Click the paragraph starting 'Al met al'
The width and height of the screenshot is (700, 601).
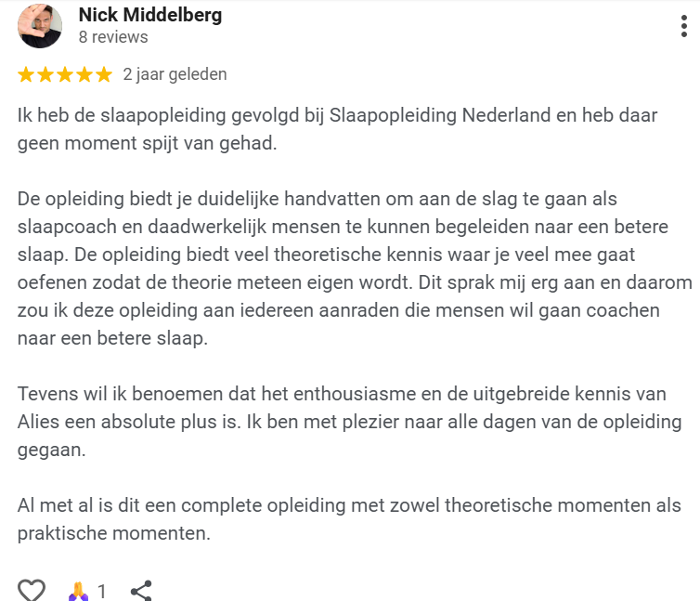(349, 519)
